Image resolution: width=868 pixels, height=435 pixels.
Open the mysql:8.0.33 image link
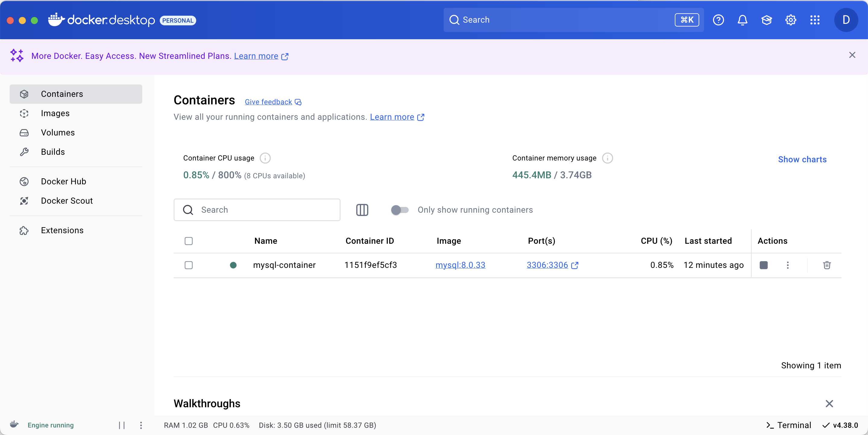tap(460, 265)
